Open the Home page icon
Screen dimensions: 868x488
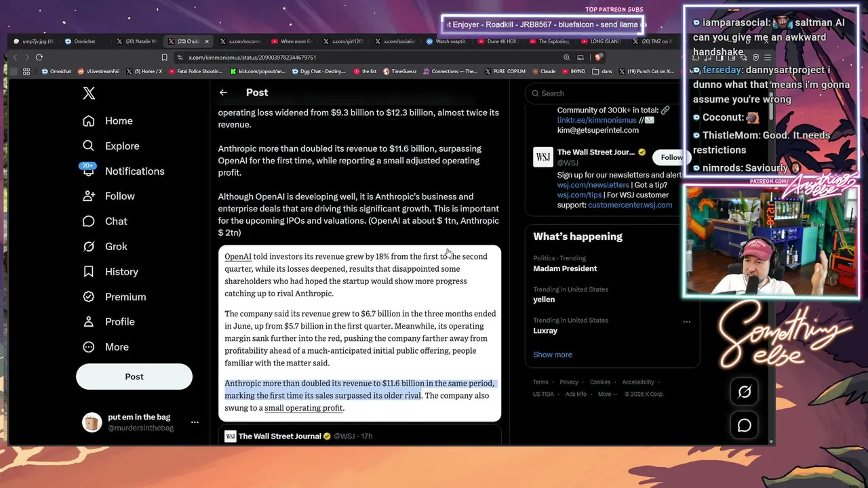(x=89, y=121)
